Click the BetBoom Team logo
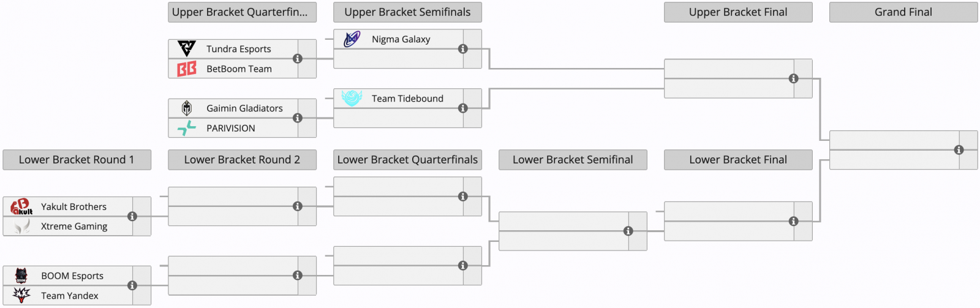The width and height of the screenshot is (980, 308). [187, 69]
